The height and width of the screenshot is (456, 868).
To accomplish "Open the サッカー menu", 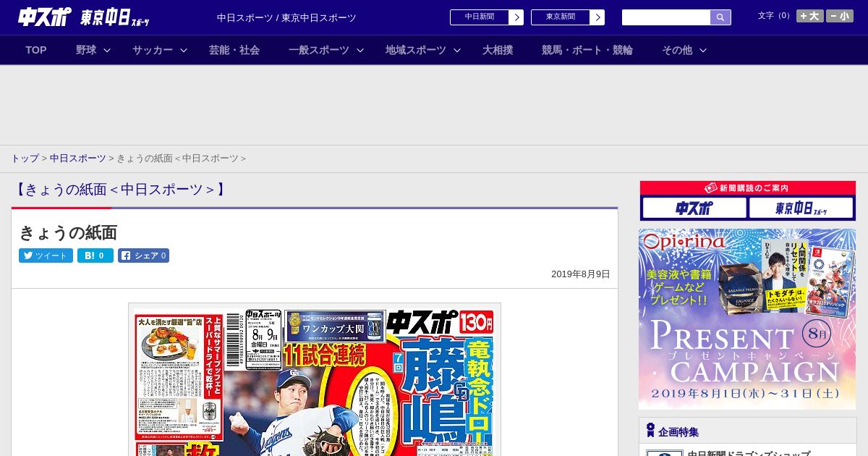I will (x=153, y=50).
